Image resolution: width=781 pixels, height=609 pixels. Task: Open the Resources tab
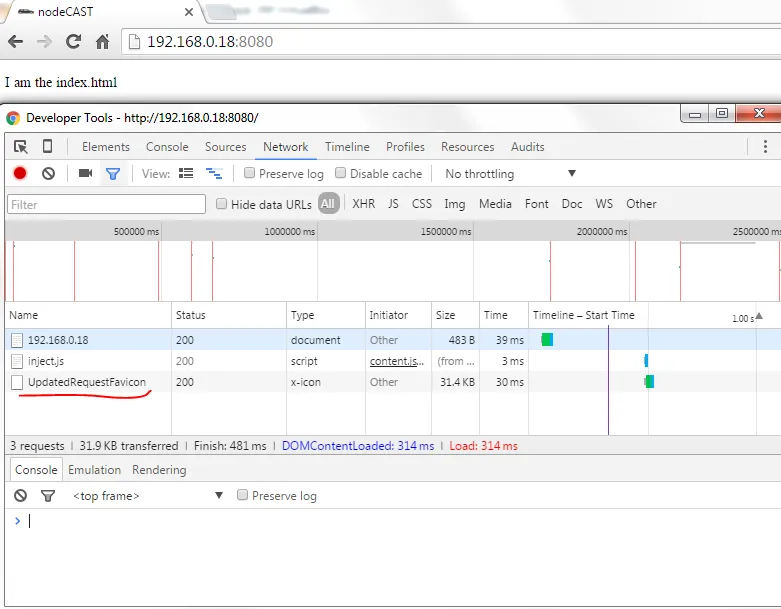click(x=468, y=147)
